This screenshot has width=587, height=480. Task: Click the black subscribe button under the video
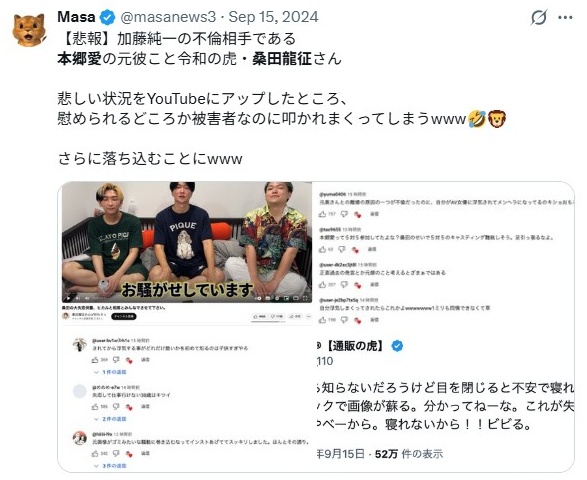point(124,316)
